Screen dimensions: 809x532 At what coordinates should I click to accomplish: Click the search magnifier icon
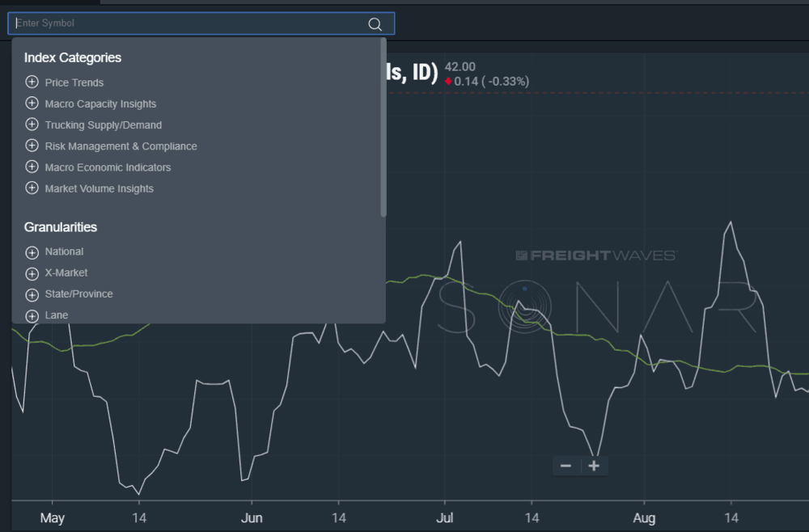(x=375, y=23)
